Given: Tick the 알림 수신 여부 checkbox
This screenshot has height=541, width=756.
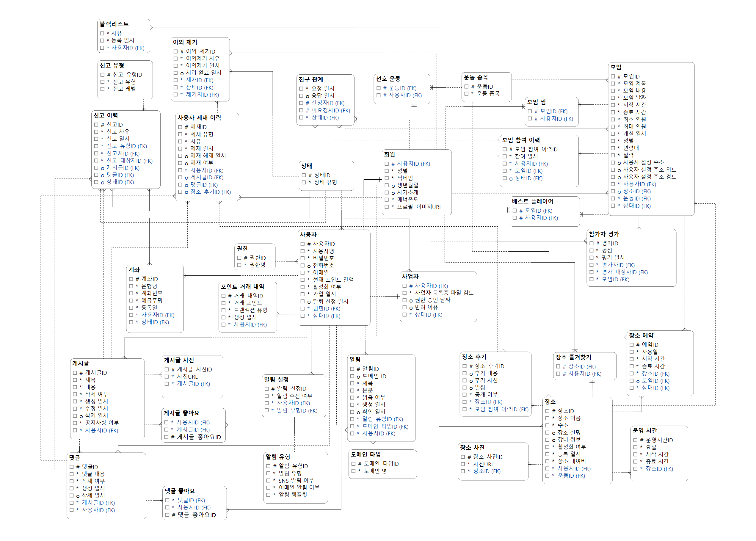Looking at the screenshot, I should point(266,396).
